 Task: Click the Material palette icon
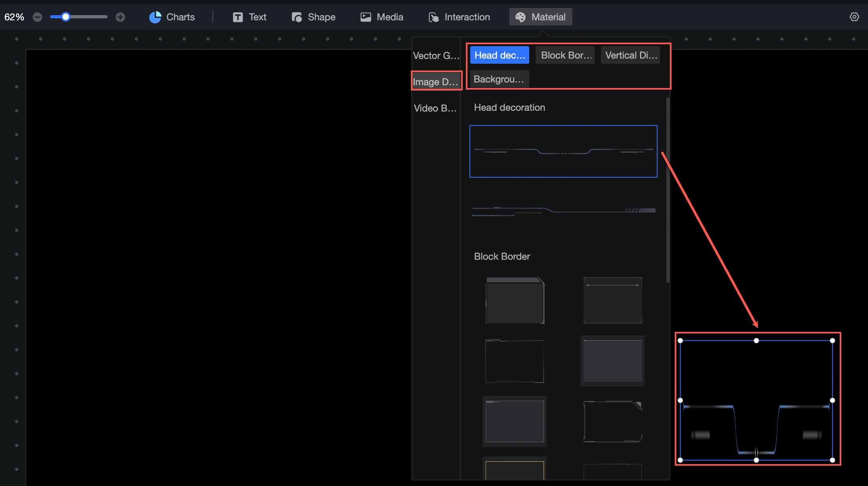pyautogui.click(x=520, y=17)
